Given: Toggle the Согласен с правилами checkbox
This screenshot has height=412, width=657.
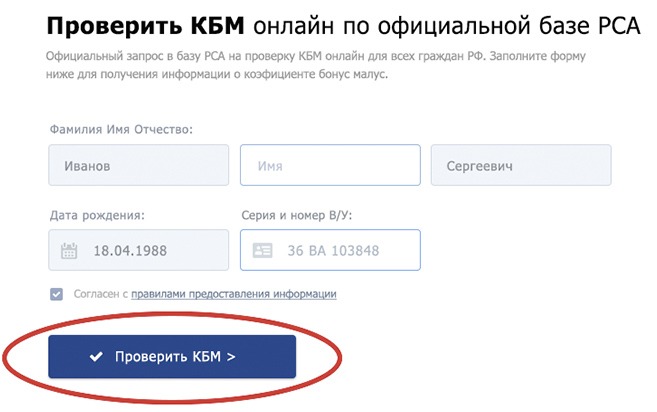Looking at the screenshot, I should pyautogui.click(x=56, y=294).
